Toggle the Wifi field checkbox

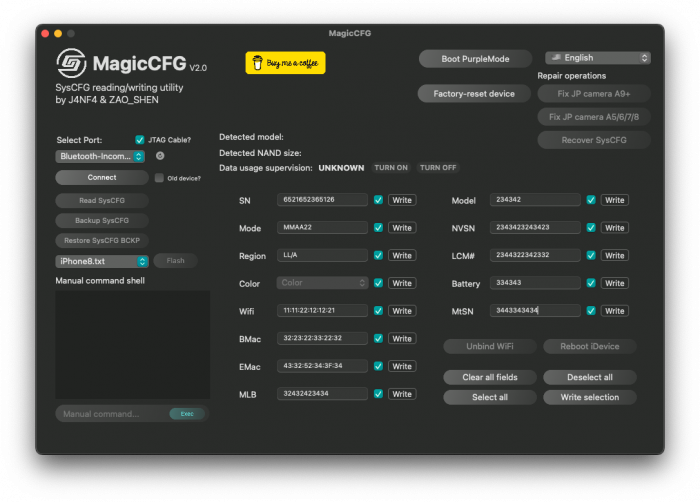[x=378, y=310]
